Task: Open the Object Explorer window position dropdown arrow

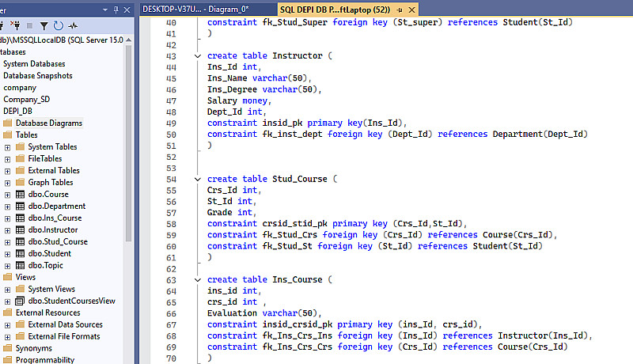Action: [x=105, y=9]
